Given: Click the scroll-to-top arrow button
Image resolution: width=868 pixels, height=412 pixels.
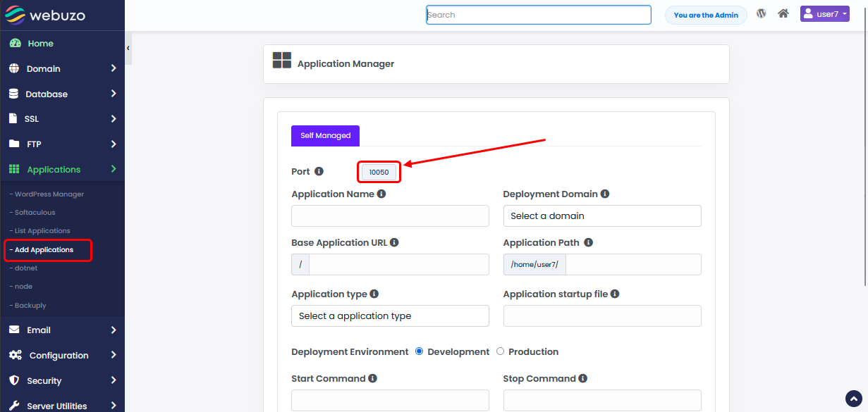Looking at the screenshot, I should (x=853, y=399).
